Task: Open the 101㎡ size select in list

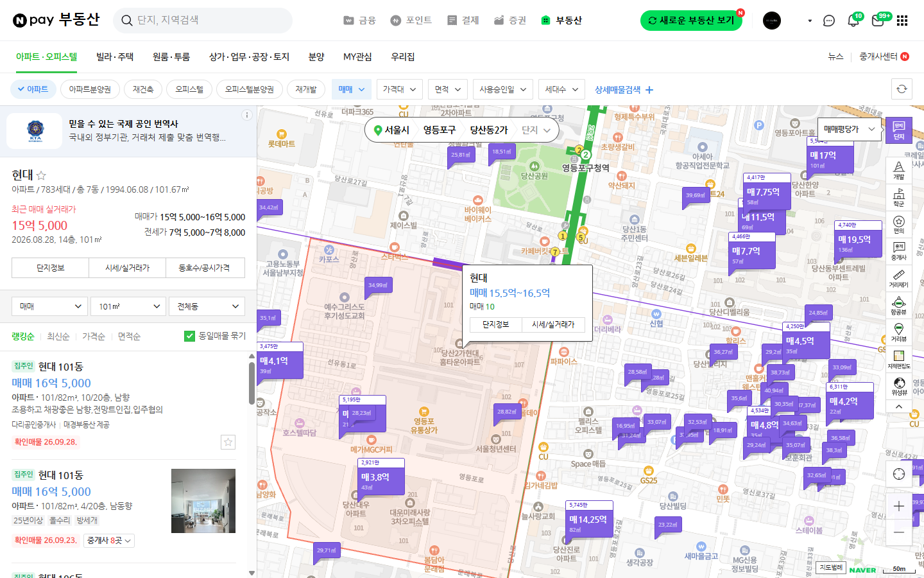Action: pos(128,306)
